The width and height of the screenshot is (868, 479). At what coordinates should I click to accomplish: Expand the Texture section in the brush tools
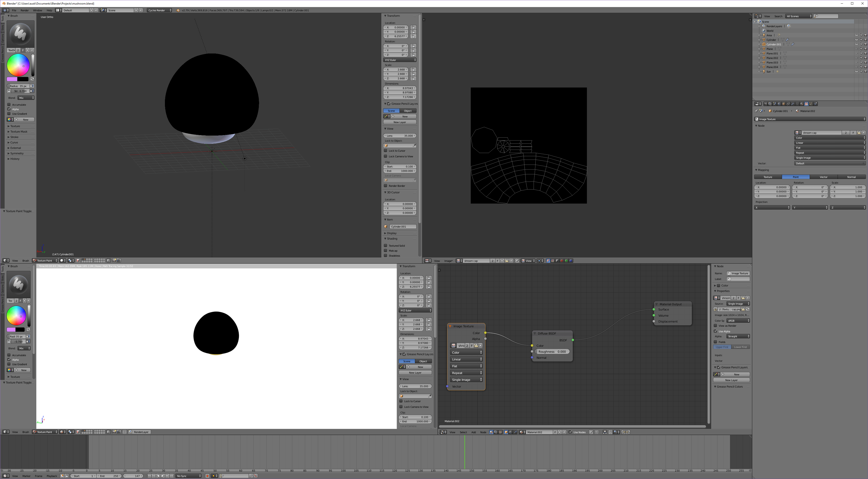(15, 126)
